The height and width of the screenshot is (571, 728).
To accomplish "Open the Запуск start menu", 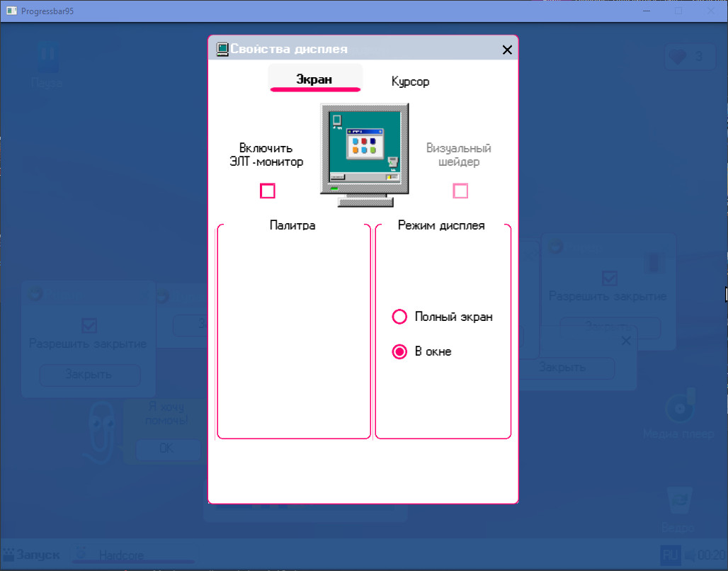I will click(32, 555).
